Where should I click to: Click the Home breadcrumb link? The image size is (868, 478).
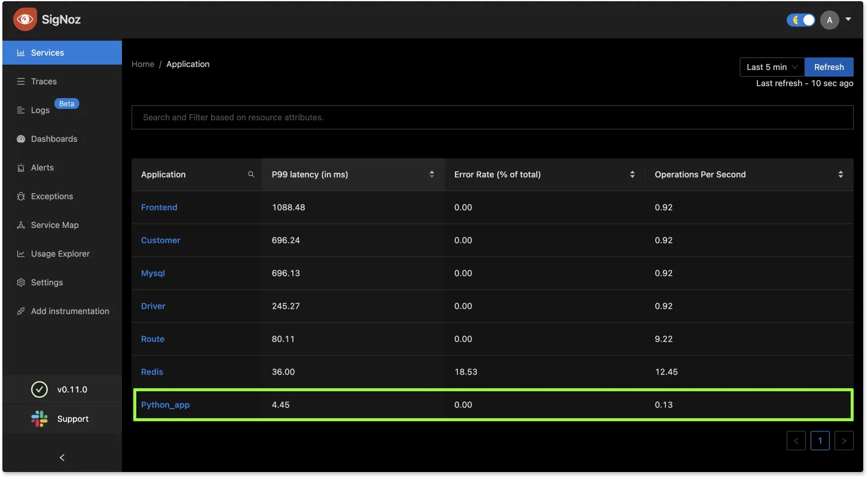[143, 64]
